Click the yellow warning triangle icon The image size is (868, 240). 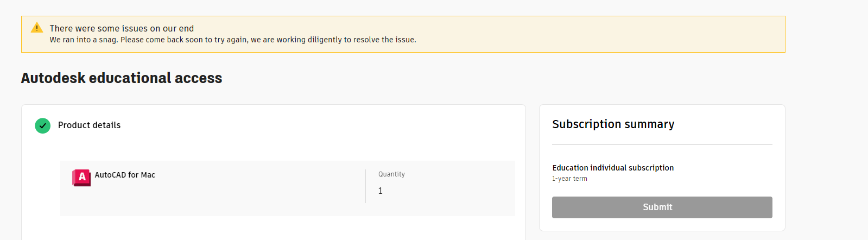coord(37,28)
